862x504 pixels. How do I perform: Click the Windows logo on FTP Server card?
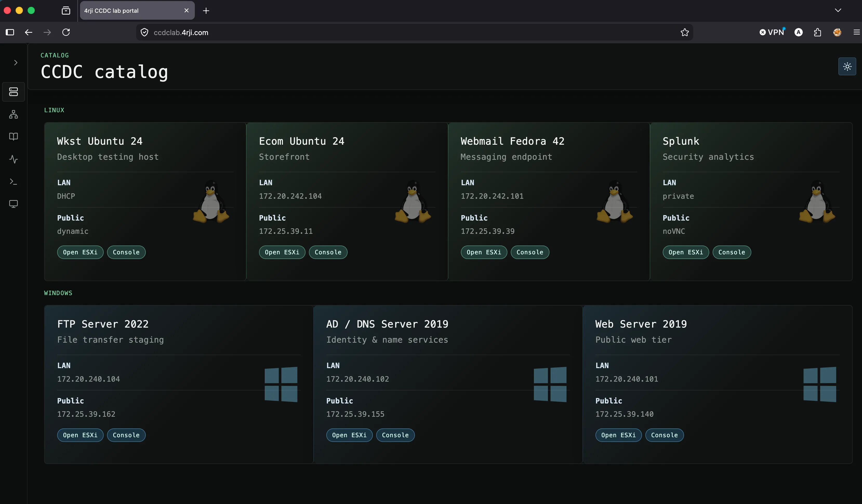point(281,384)
